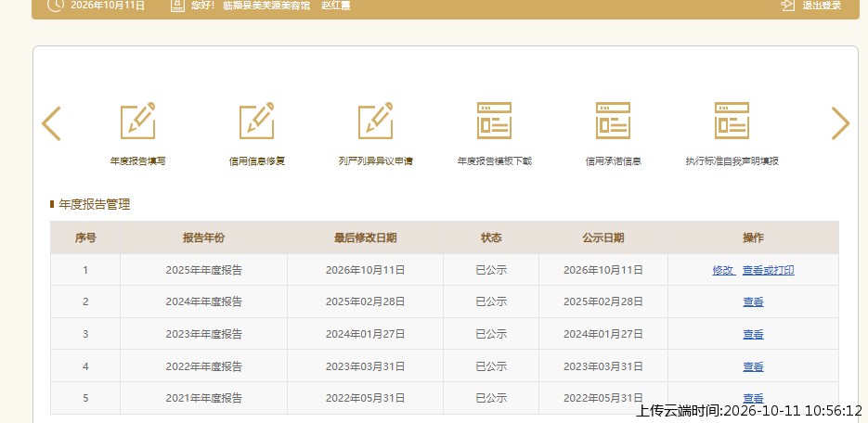Select the 2021年年度报告 cell

point(203,398)
